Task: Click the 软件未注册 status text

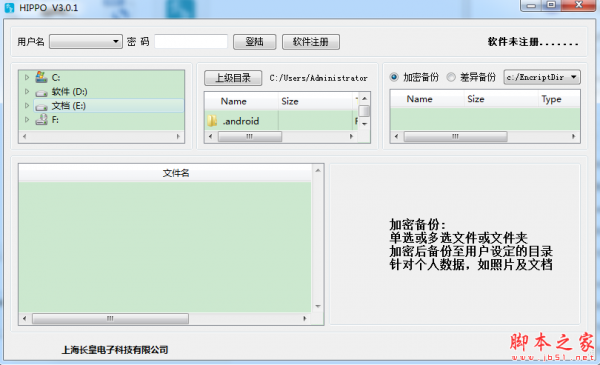Action: tap(533, 42)
